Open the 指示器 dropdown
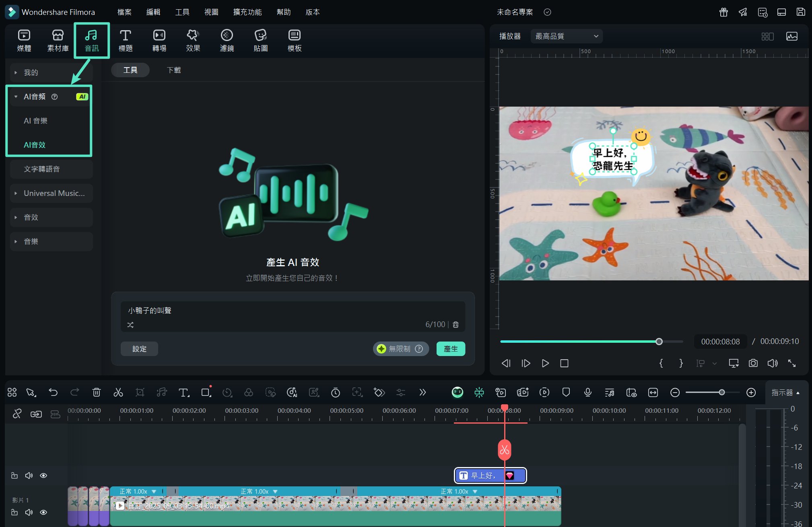 (x=786, y=392)
